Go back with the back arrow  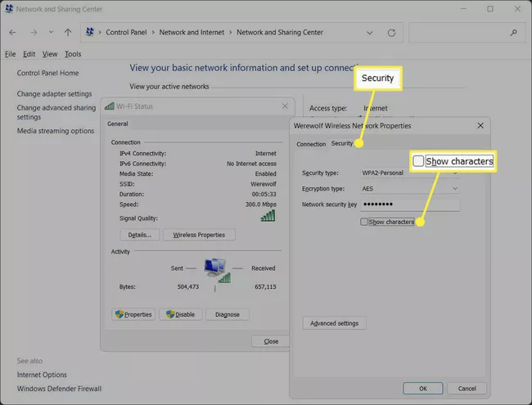tap(12, 33)
